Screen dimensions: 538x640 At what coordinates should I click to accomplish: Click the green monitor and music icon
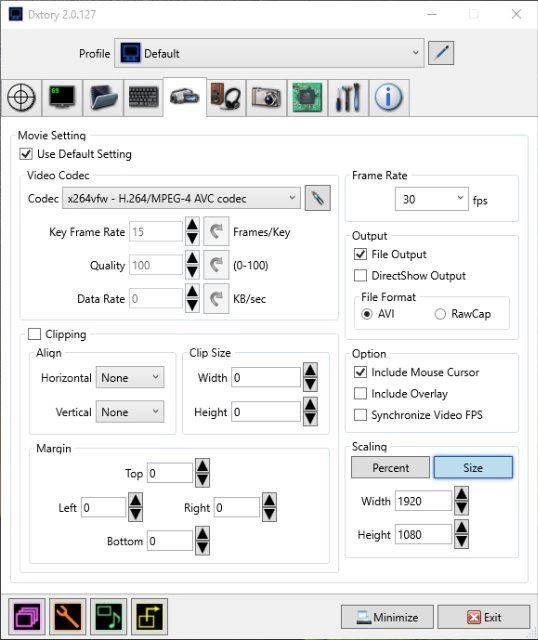coord(108,616)
